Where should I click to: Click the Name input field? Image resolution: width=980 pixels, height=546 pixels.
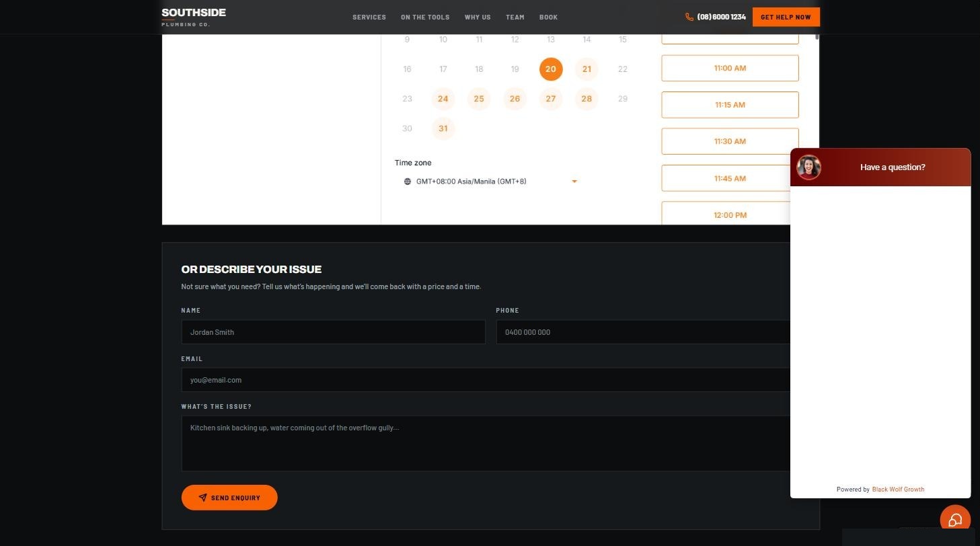(x=333, y=332)
